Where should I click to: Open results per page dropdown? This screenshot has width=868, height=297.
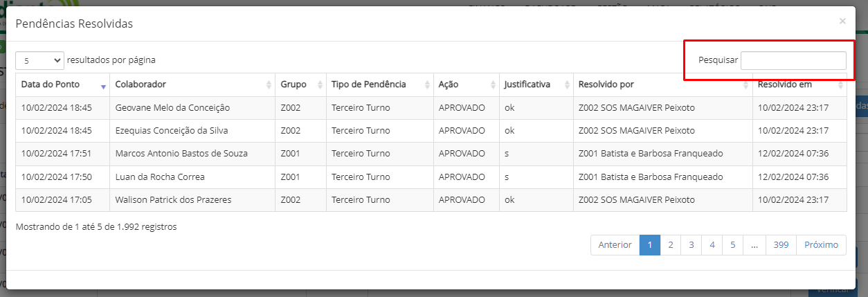click(x=39, y=61)
